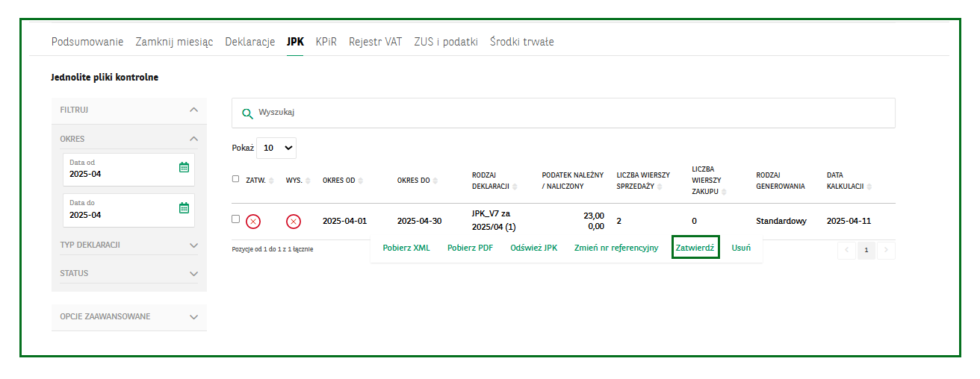Click Jednolite pliki kontrolne heading

click(105, 77)
